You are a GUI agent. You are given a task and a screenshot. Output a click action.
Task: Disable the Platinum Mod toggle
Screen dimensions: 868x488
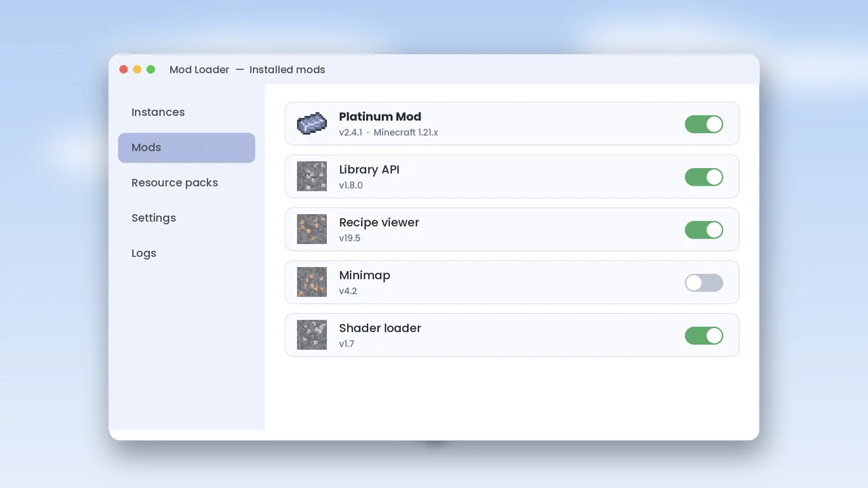(x=704, y=124)
